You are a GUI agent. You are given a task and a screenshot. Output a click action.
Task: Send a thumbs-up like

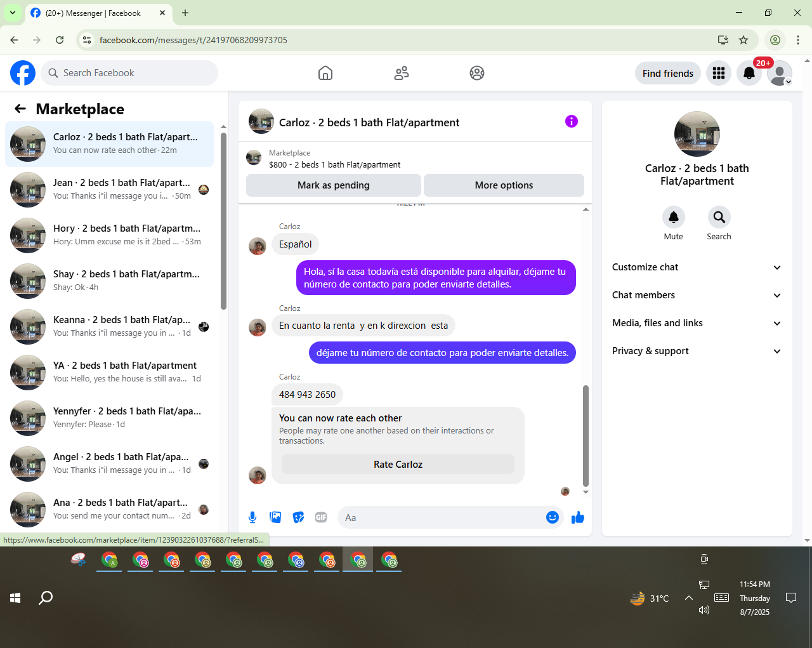pos(577,517)
